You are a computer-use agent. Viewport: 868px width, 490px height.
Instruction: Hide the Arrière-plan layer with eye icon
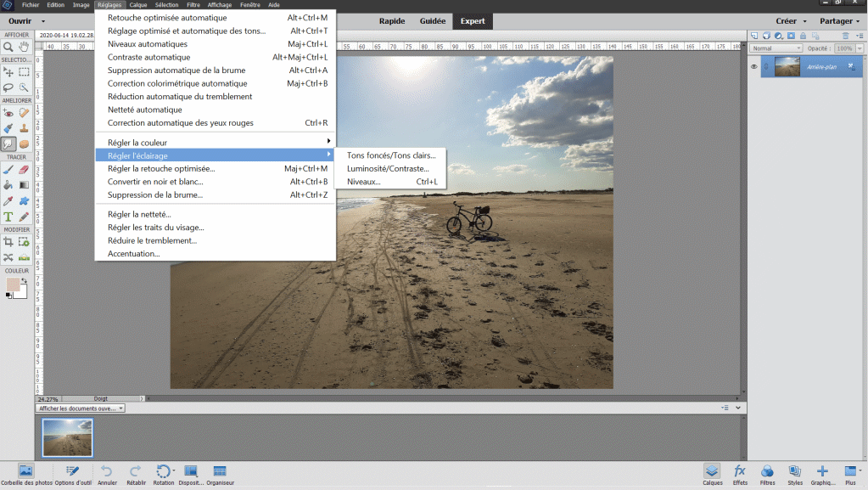click(753, 67)
